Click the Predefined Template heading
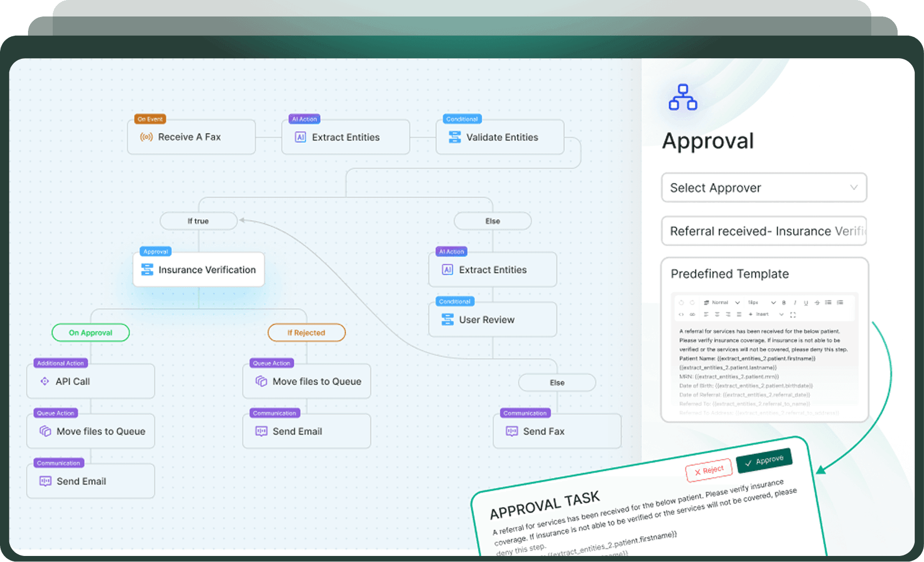 (730, 274)
